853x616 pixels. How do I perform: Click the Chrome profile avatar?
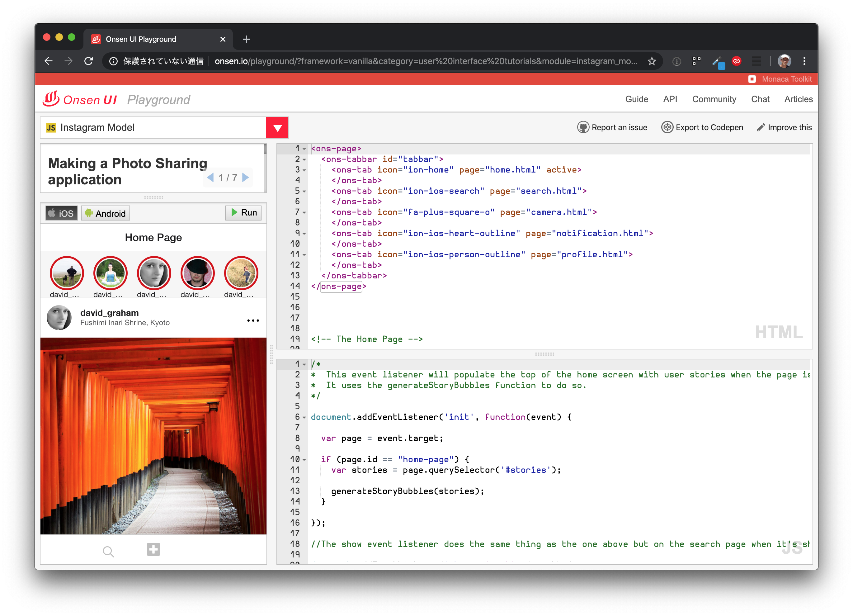click(784, 61)
